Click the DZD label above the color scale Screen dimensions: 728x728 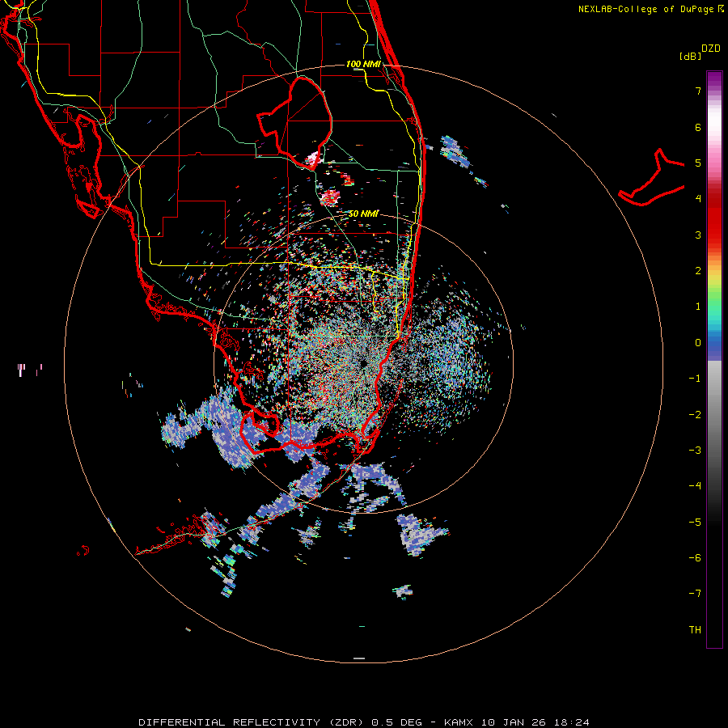point(711,49)
